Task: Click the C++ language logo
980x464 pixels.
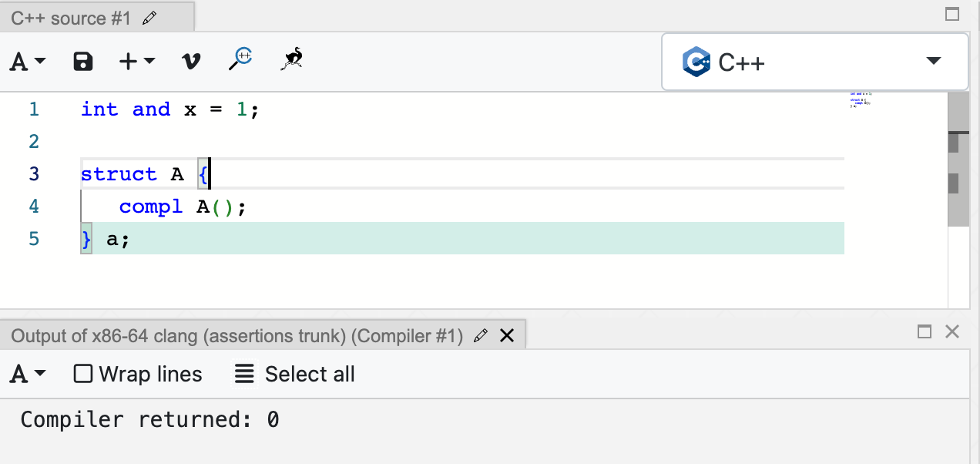Action: 696,62
